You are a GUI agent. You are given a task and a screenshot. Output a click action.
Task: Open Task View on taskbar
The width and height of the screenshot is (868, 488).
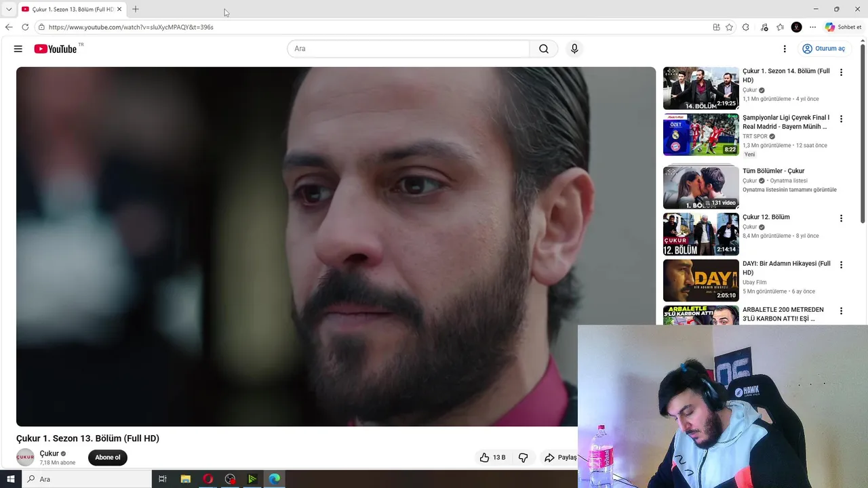coord(163,479)
